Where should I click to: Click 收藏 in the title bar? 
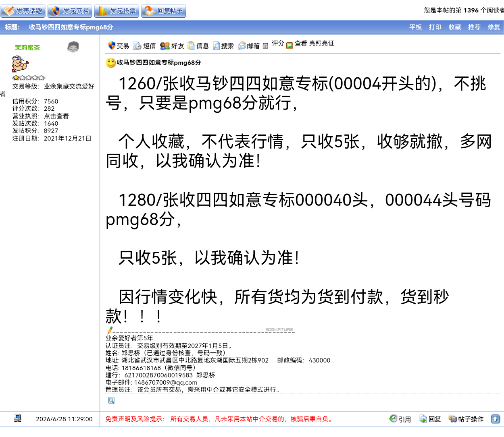pyautogui.click(x=455, y=27)
